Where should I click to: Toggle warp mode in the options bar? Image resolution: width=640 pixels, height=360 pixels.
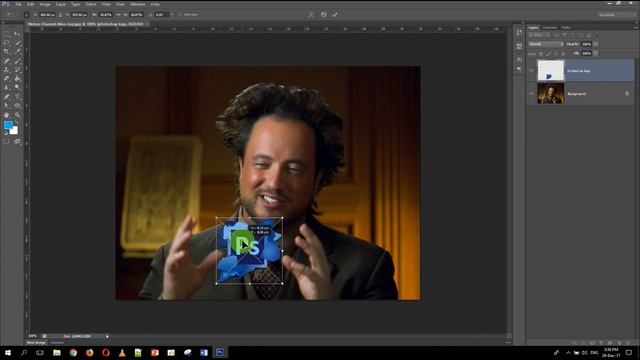tap(311, 15)
